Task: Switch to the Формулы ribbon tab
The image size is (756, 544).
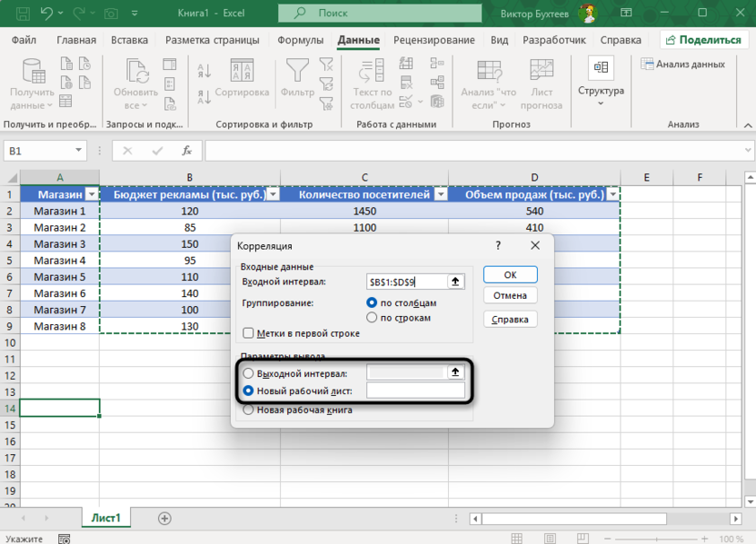Action: [x=300, y=40]
